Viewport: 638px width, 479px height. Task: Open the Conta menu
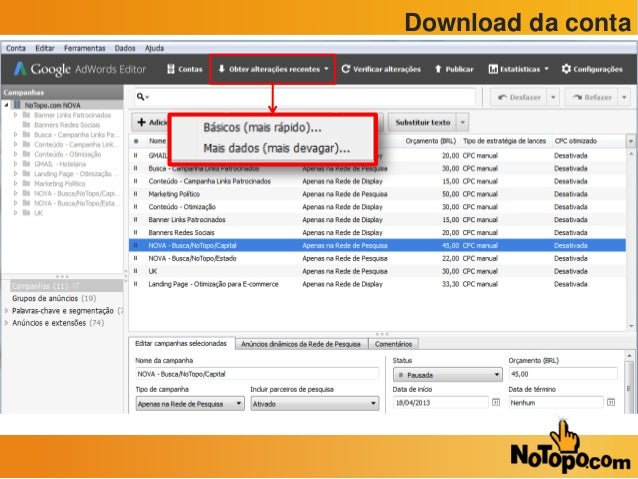15,48
